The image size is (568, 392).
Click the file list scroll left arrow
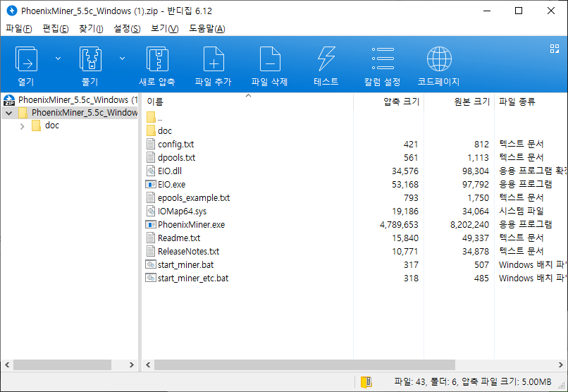tap(148, 365)
